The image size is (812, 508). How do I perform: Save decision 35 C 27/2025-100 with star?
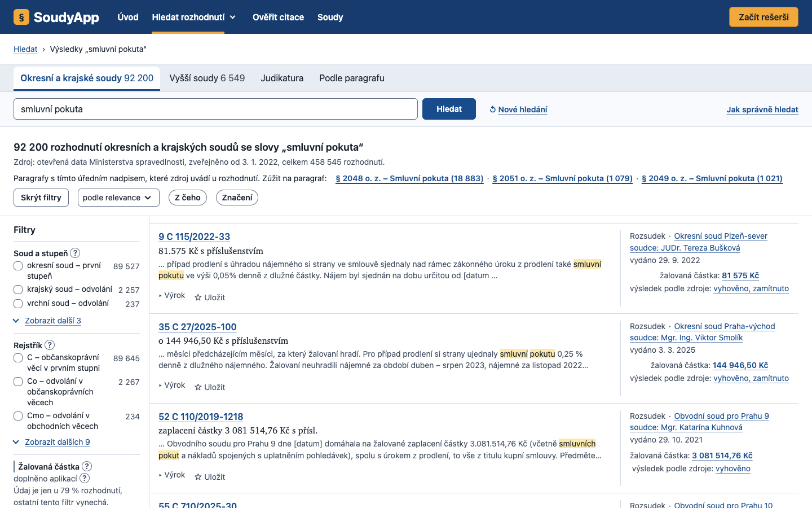(210, 387)
